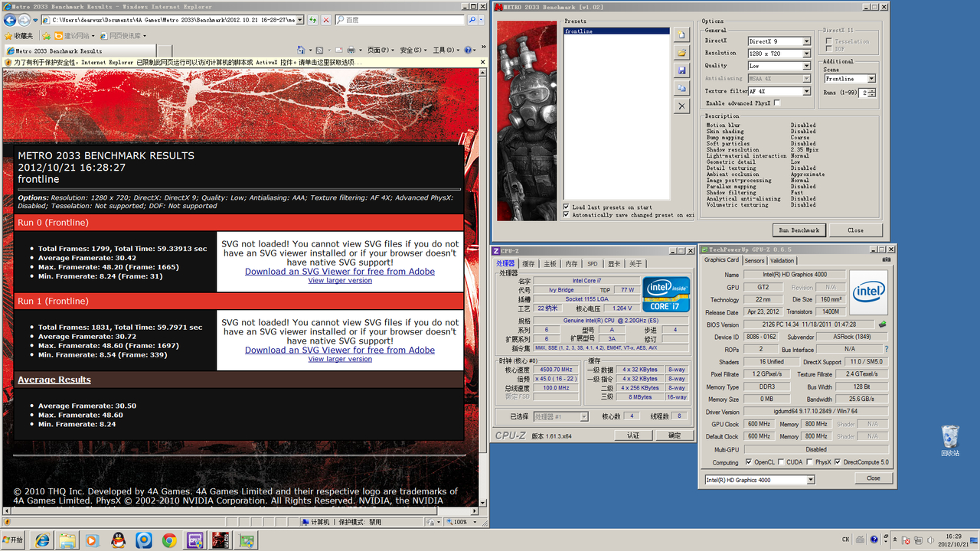Click the Run Benchmark button
Viewport: 980px width, 551px height.
coord(799,230)
